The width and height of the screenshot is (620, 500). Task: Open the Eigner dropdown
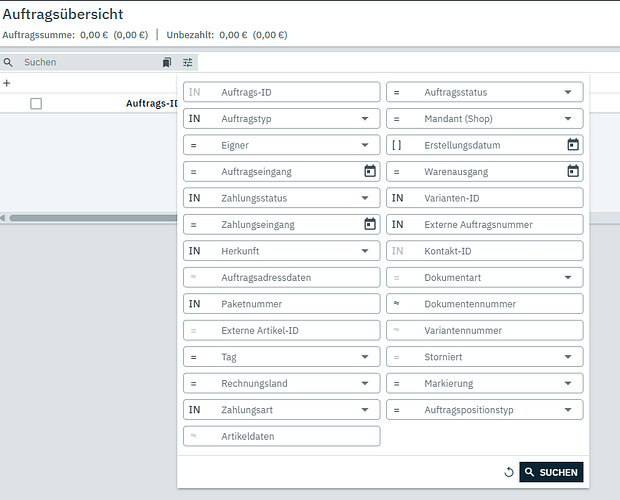click(365, 145)
